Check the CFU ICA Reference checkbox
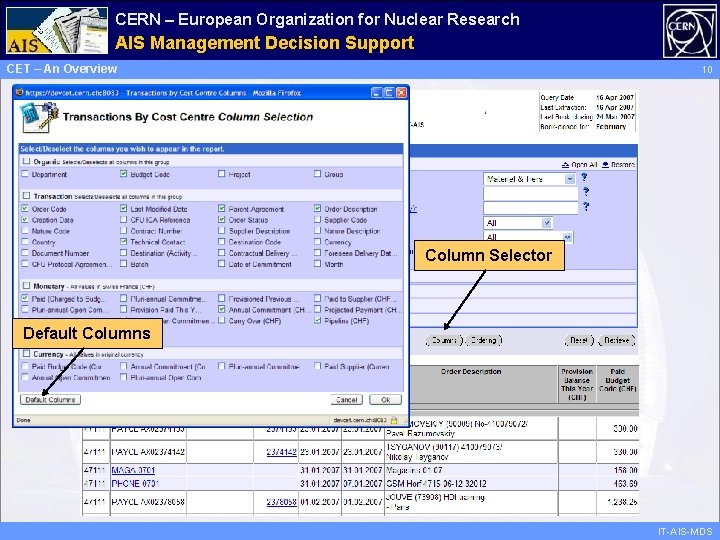This screenshot has height=540, width=720. click(x=123, y=219)
